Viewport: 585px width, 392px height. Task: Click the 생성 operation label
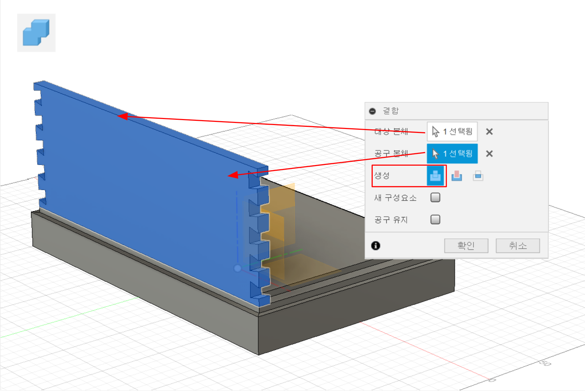pyautogui.click(x=382, y=176)
